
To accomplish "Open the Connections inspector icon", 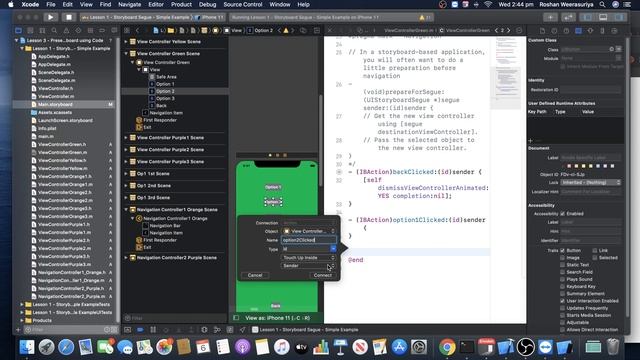I will point(614,31).
